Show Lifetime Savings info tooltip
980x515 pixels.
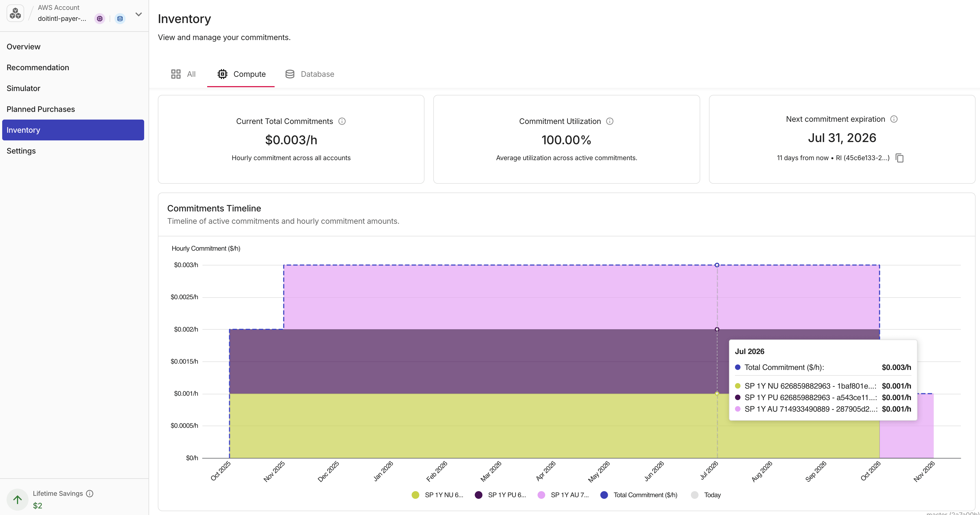[x=90, y=494]
